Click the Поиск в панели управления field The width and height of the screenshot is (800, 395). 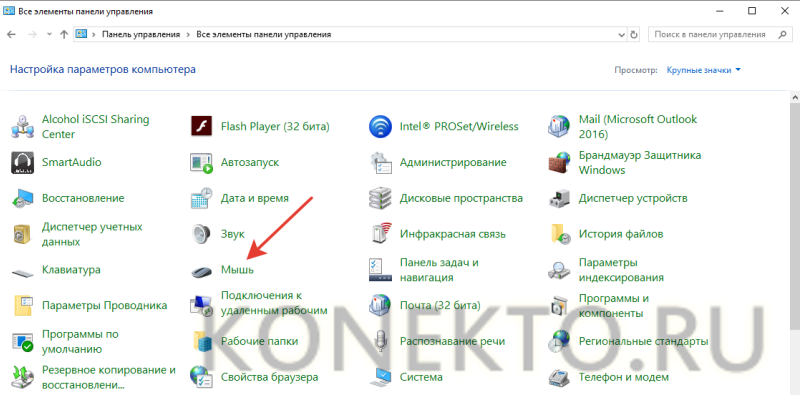pyautogui.click(x=719, y=35)
